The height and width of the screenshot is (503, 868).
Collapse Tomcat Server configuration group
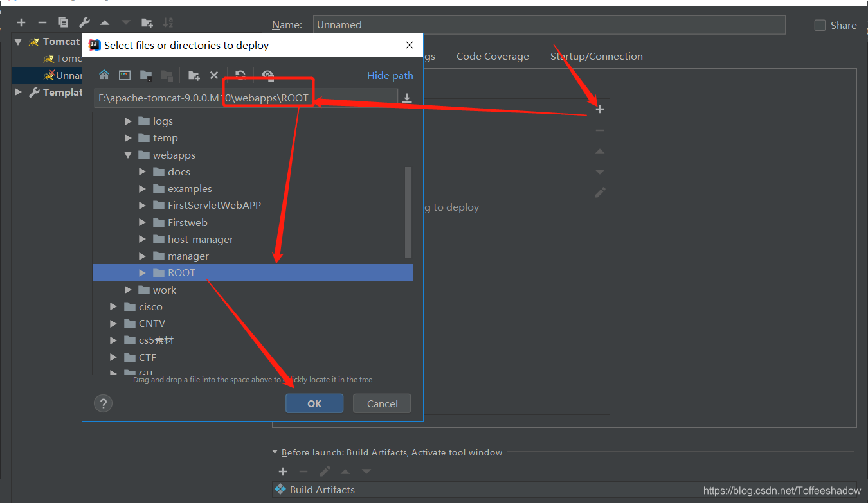pyautogui.click(x=19, y=42)
